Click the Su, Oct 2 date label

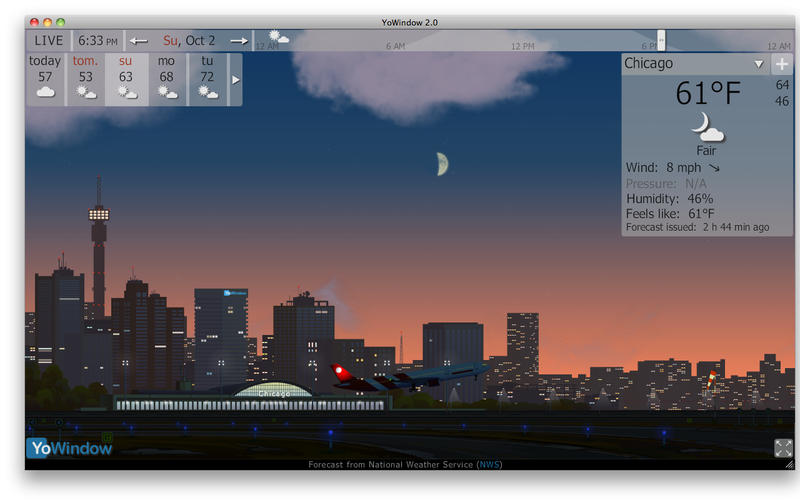point(189,40)
